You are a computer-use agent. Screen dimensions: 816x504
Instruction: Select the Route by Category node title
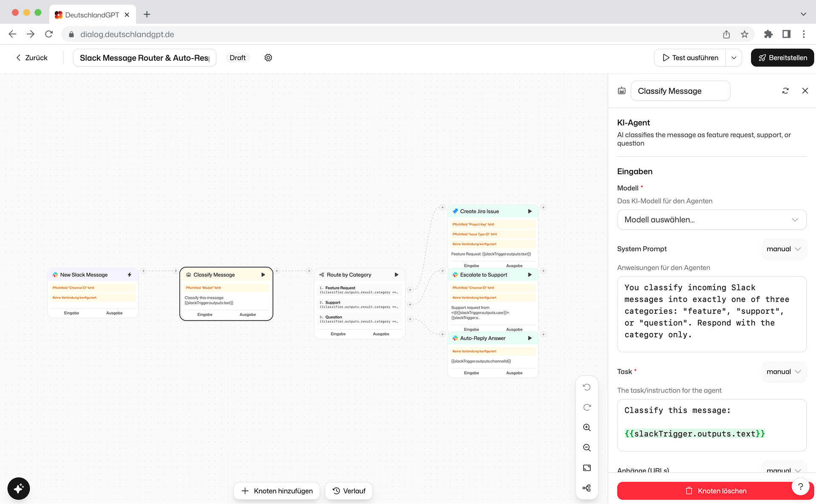[349, 275]
